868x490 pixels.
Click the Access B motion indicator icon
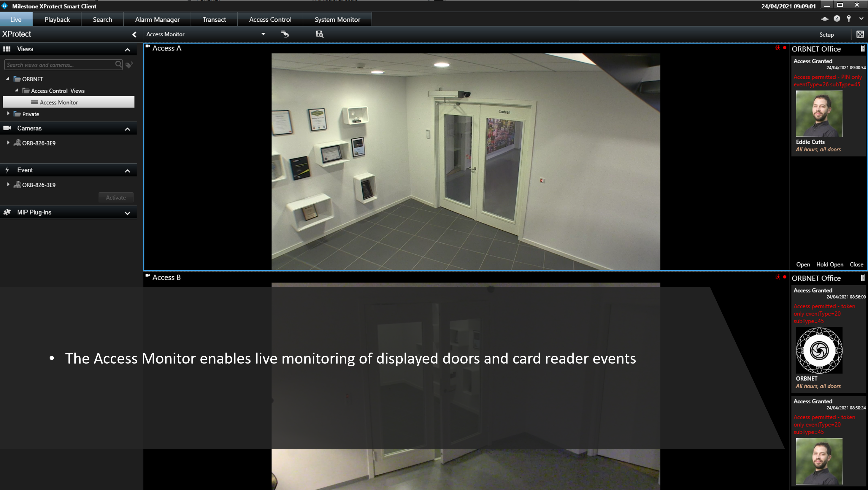click(778, 277)
